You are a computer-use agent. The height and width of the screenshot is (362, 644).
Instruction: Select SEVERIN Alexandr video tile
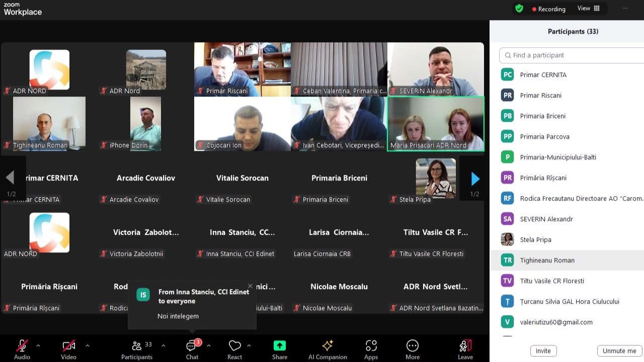click(436, 69)
